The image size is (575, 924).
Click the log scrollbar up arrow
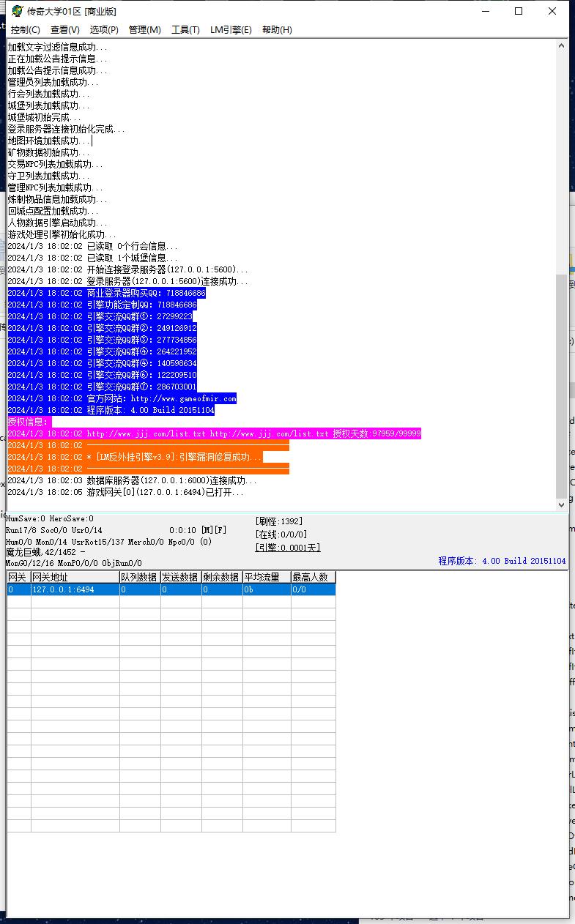coord(562,45)
